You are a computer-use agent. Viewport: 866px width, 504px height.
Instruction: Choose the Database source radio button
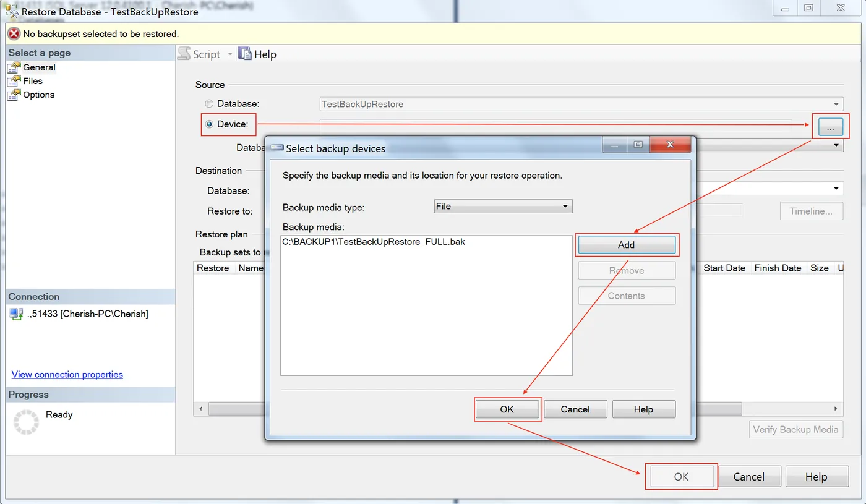tap(209, 104)
